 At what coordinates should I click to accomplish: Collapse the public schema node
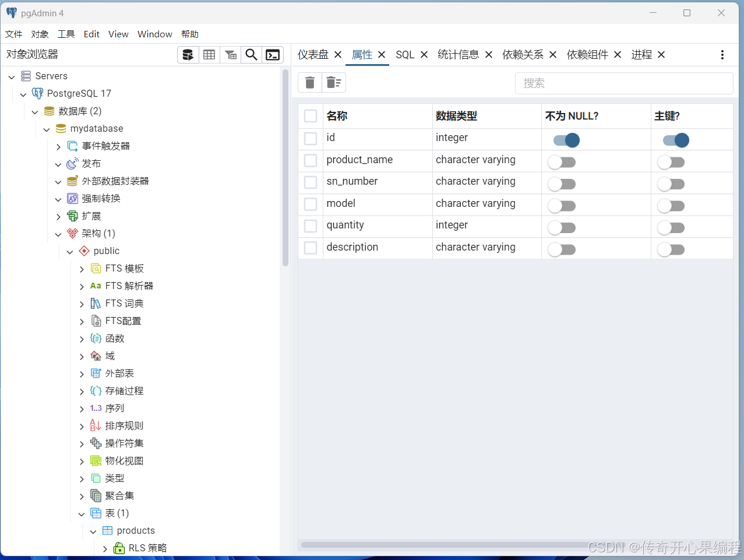click(x=70, y=251)
